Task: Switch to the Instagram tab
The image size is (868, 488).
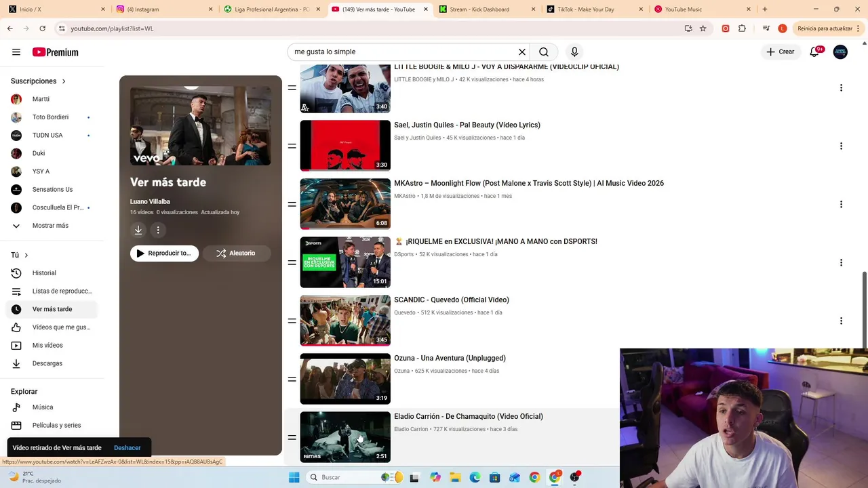Action: [x=163, y=9]
